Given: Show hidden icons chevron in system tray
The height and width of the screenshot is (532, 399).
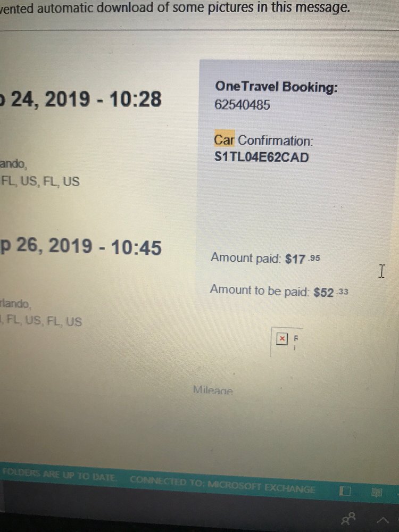Looking at the screenshot, I should click(x=382, y=519).
